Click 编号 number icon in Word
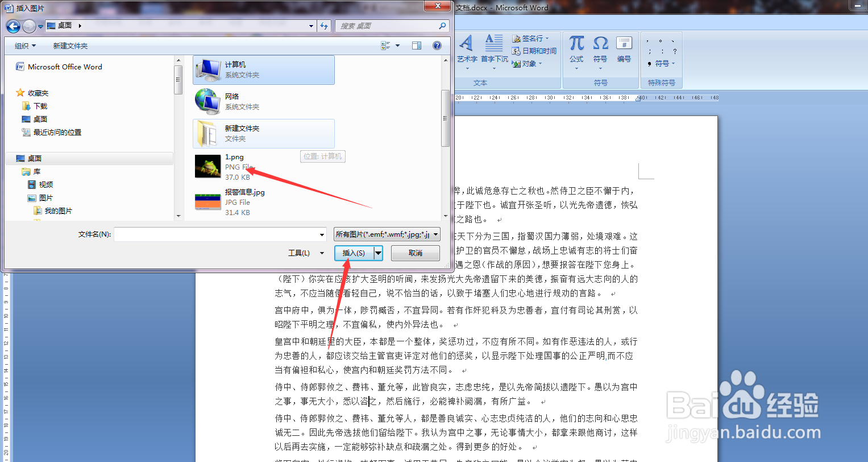 [624, 49]
